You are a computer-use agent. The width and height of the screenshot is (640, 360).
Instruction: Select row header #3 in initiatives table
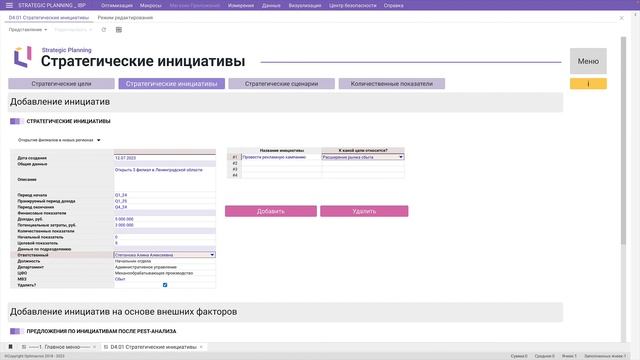(x=234, y=169)
